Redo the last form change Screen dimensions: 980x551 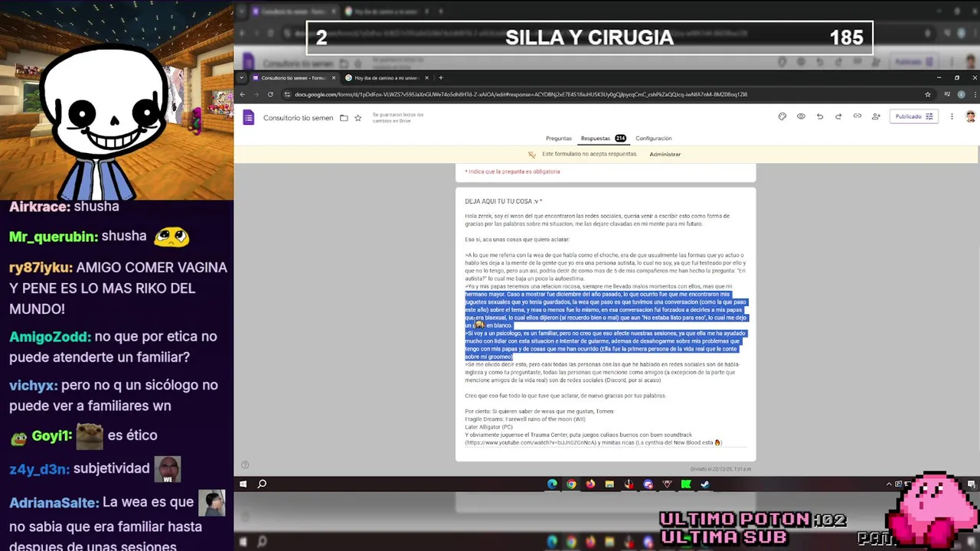tap(838, 116)
